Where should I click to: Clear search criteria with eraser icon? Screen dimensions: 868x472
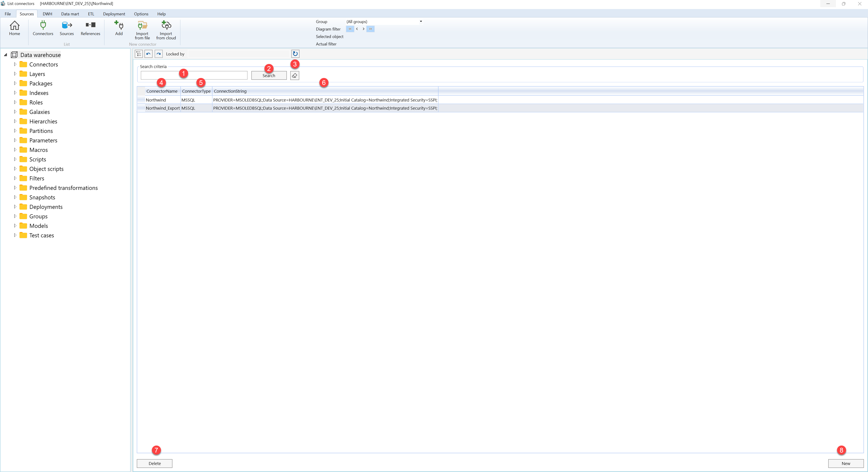295,76
